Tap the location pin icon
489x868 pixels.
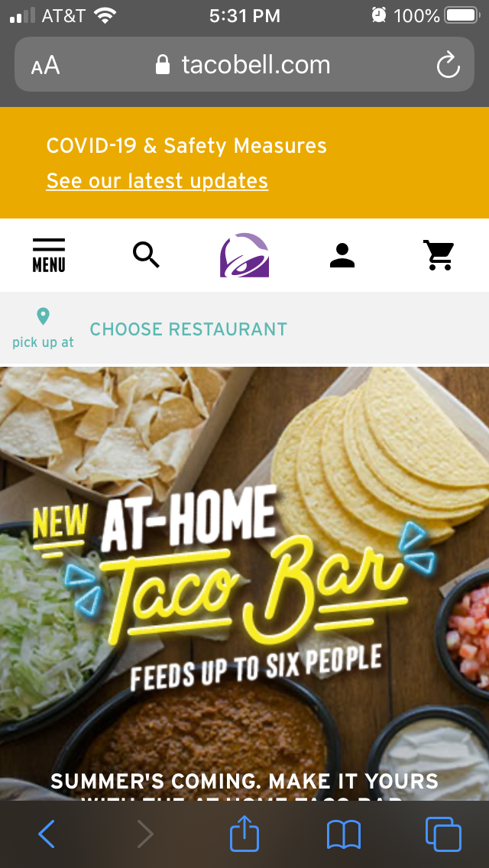click(x=43, y=316)
